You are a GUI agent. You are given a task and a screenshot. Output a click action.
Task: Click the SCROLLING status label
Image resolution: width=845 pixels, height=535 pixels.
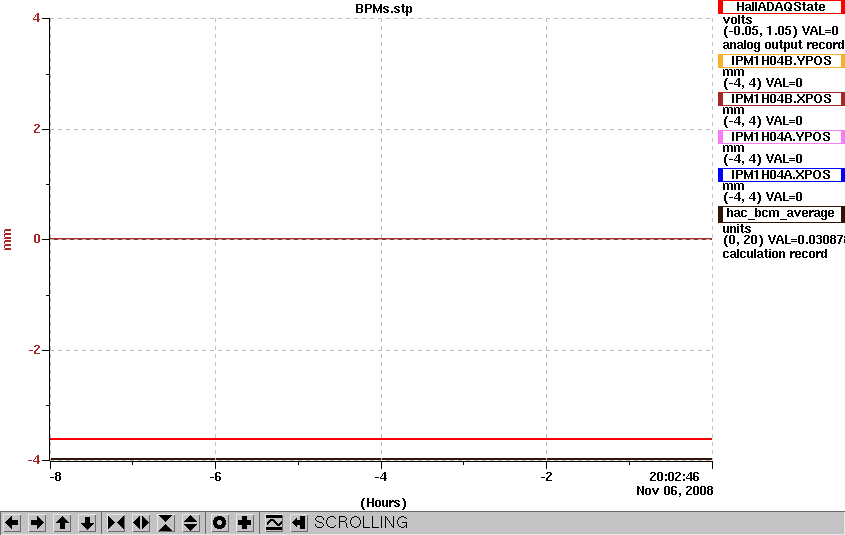[361, 523]
